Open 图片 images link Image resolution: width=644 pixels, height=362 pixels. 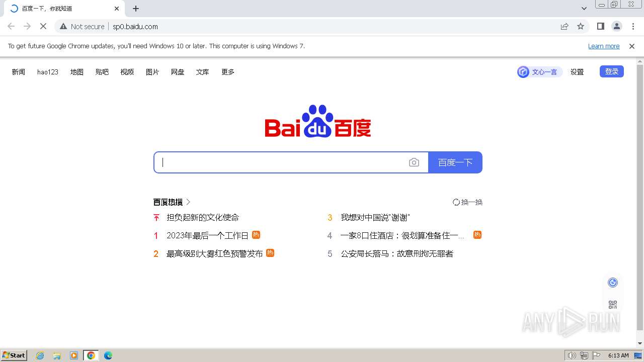tap(152, 72)
